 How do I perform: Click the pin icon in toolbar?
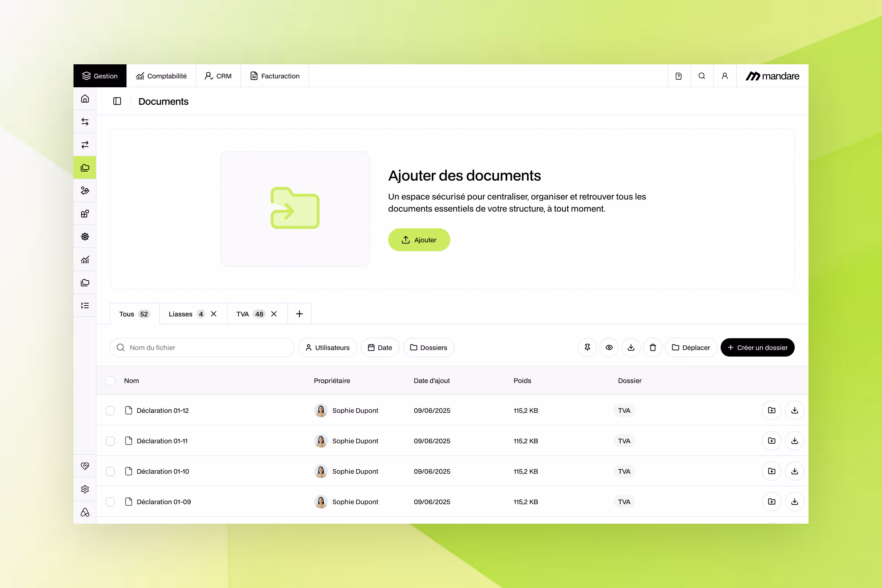(587, 347)
